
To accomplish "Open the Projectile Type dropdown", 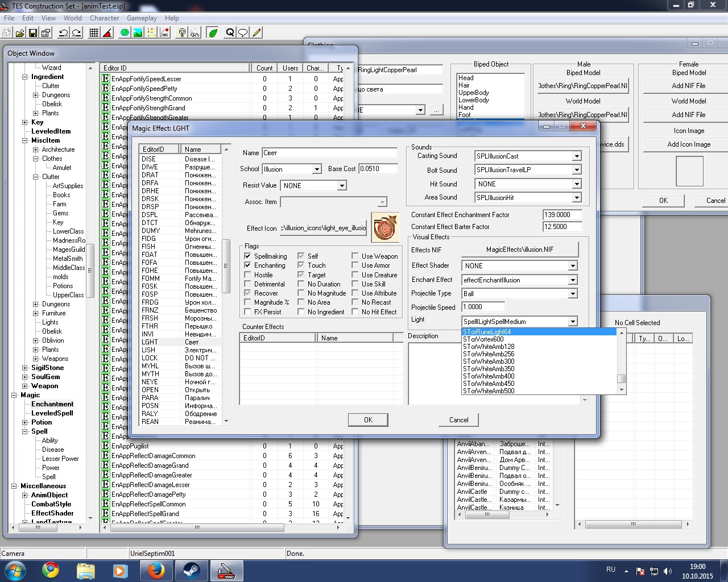I will 573,294.
